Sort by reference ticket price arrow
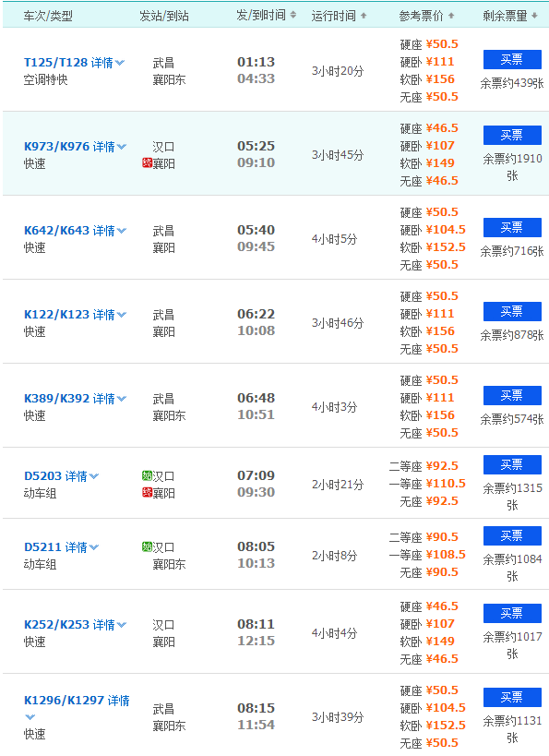549x756 pixels. [451, 16]
